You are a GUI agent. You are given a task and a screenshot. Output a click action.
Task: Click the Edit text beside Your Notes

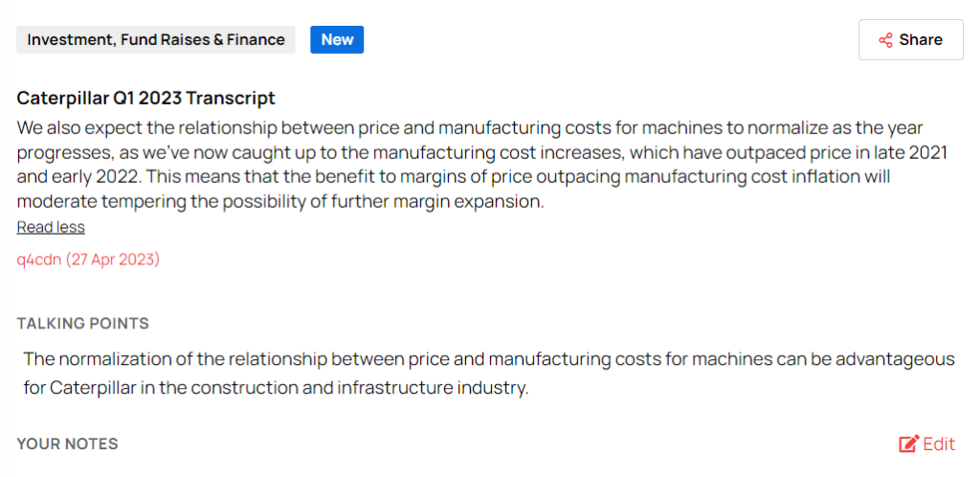(939, 443)
